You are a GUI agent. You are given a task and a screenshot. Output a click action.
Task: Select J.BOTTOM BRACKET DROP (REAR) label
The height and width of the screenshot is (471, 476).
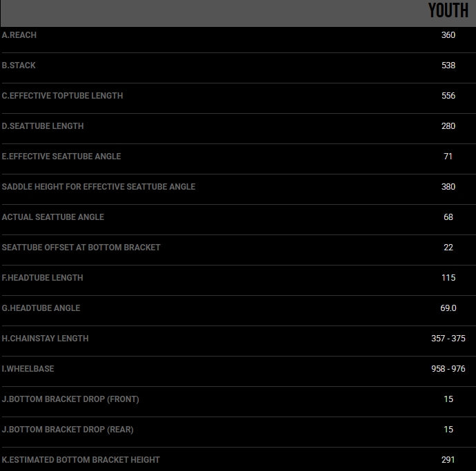[68, 430]
